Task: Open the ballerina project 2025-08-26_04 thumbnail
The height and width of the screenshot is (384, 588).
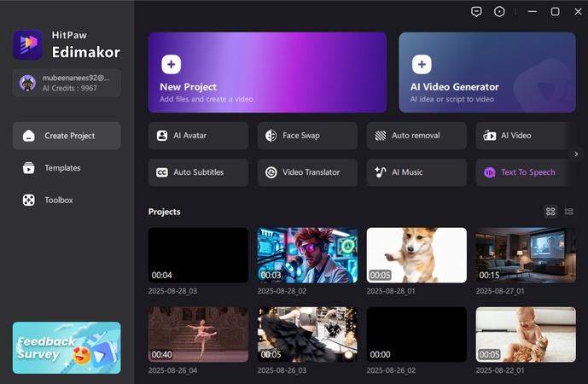Action: point(198,335)
